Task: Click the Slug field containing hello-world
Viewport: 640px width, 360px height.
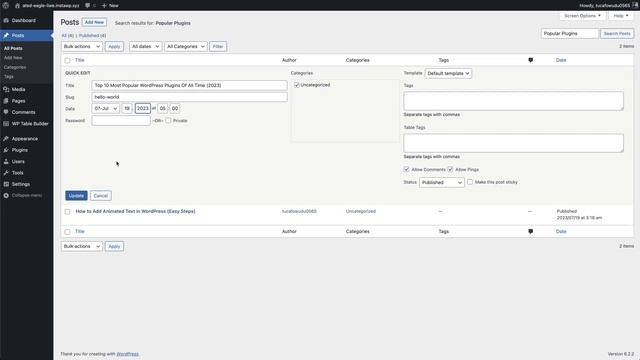Action: pyautogui.click(x=189, y=97)
